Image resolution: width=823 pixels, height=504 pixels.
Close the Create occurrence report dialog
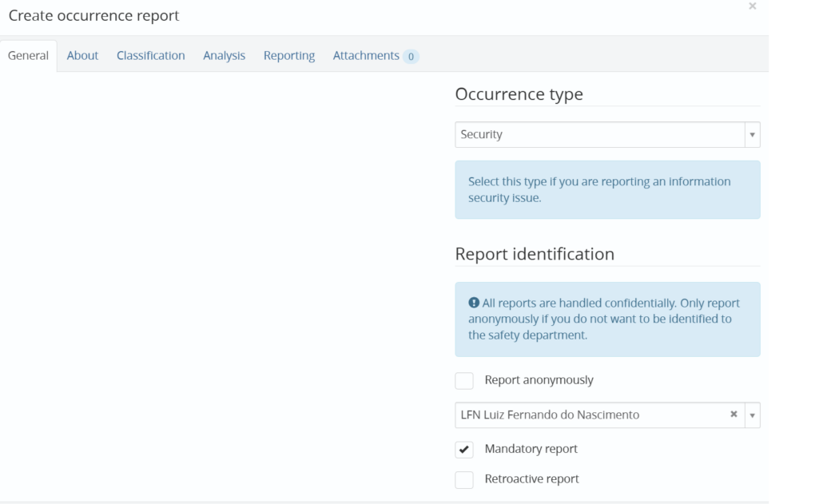tap(752, 6)
